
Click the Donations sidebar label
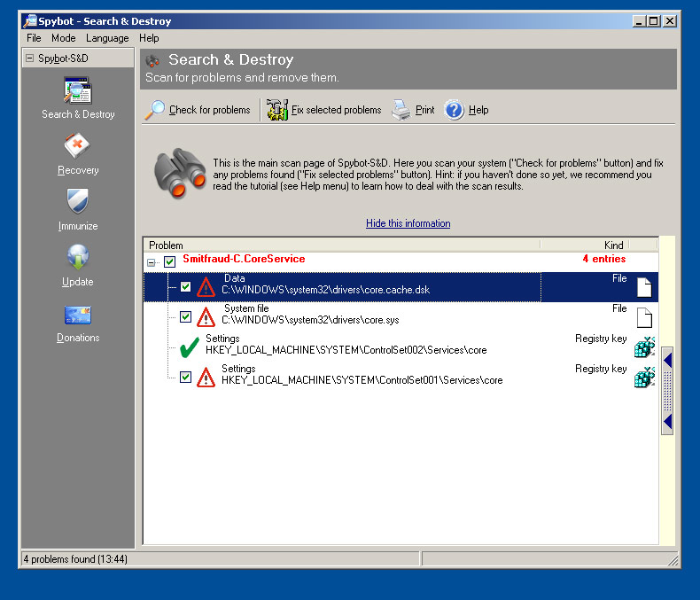[x=78, y=338]
